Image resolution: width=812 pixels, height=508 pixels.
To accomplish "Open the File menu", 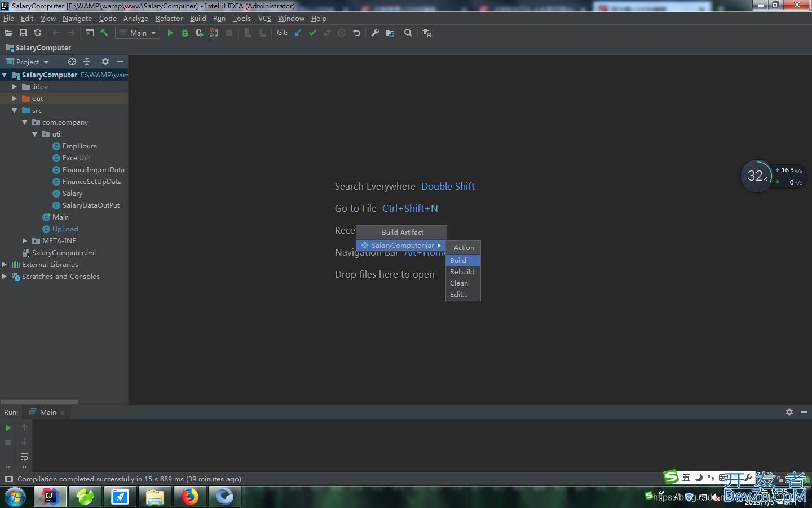I will click(8, 18).
